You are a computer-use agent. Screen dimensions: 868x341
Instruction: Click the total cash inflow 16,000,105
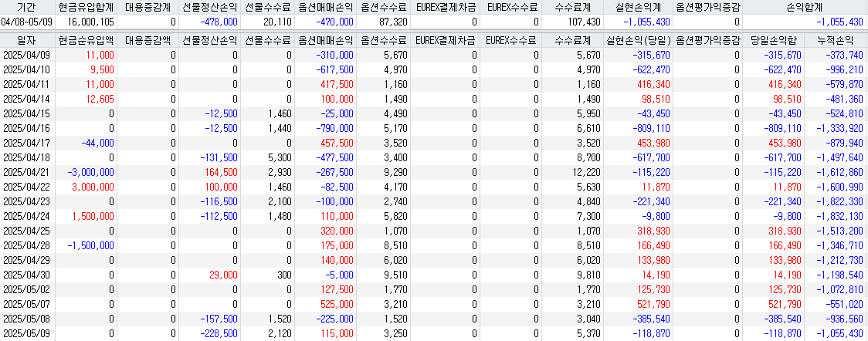point(90,22)
